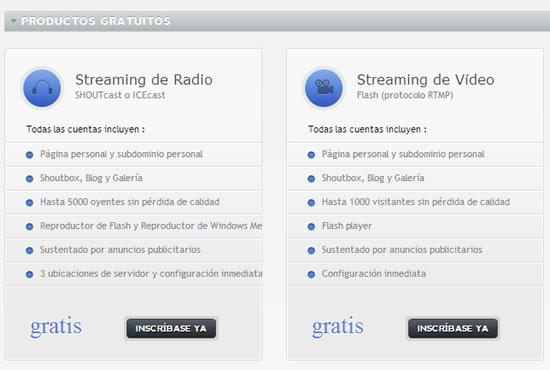This screenshot has height=370, width=550.
Task: Click the bullet beside 'Hasta 5000 oyentes'
Action: [29, 203]
